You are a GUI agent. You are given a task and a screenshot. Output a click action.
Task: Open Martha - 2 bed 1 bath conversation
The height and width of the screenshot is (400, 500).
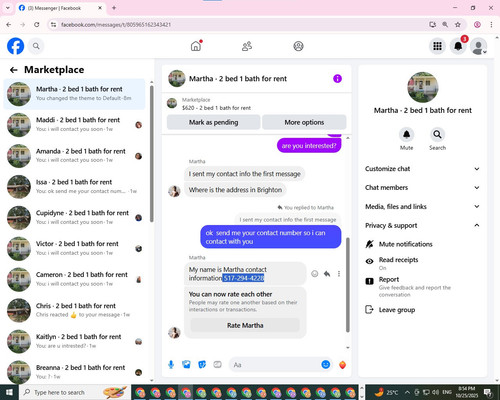tap(75, 94)
